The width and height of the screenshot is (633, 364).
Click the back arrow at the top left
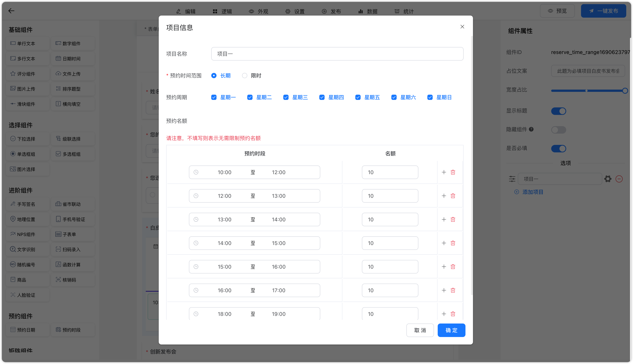pos(11,11)
